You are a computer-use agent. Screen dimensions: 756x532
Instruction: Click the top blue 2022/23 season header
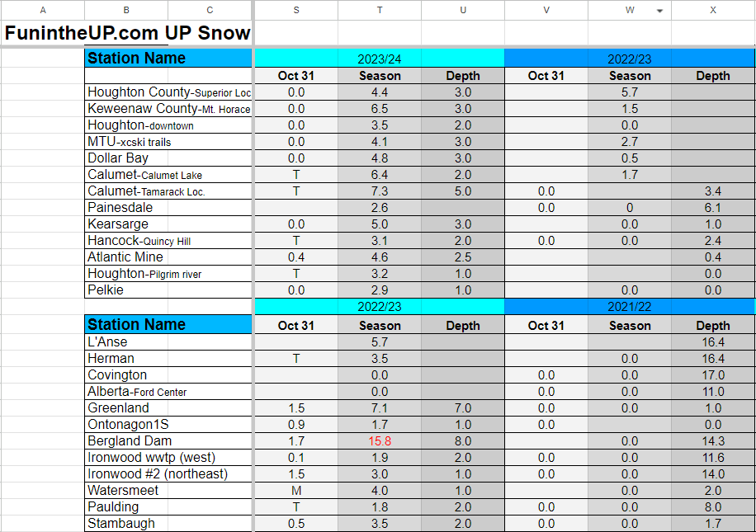pos(630,59)
